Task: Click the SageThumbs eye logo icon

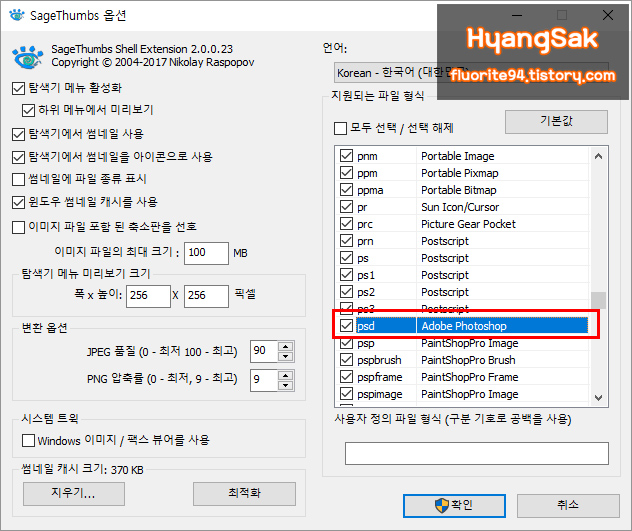Action: click(27, 57)
